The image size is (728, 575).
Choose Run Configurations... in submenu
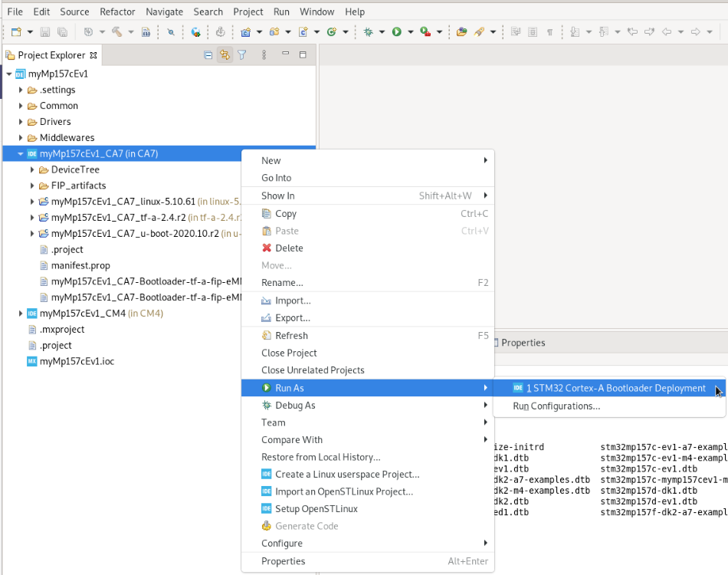(609, 406)
